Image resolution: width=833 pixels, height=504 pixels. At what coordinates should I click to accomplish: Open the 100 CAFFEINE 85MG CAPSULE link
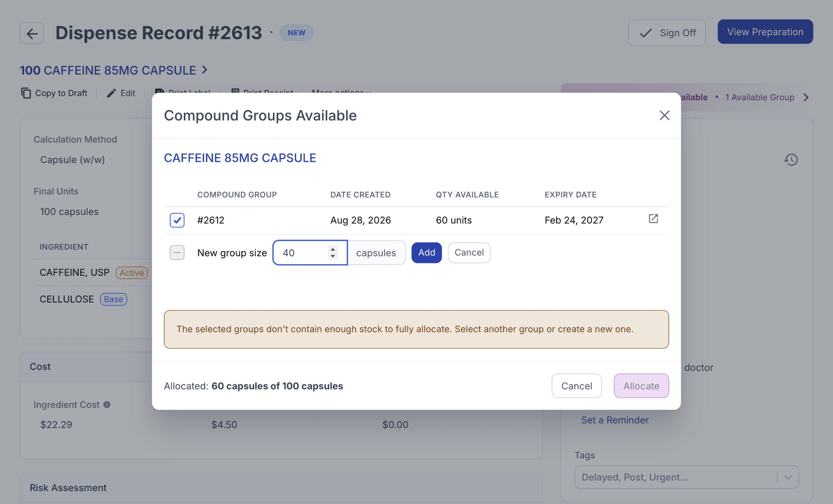108,70
